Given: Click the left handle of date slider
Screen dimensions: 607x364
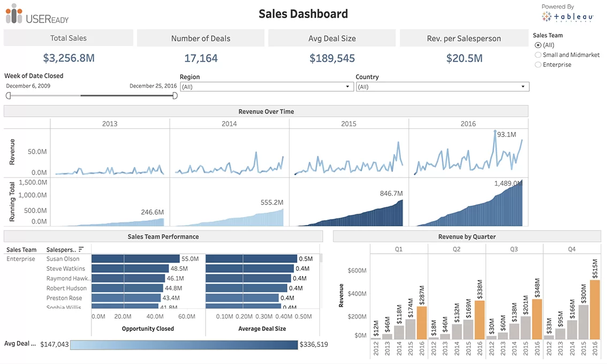Looking at the screenshot, I should [x=8, y=96].
